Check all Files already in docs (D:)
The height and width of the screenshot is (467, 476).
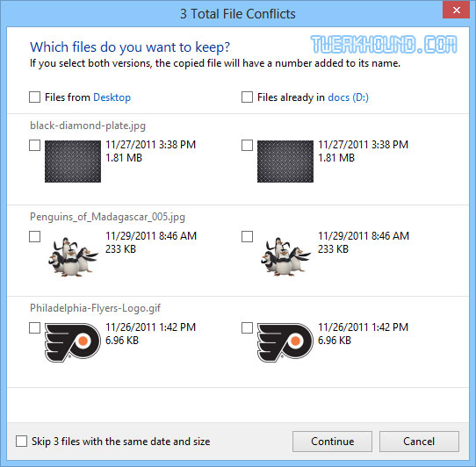[247, 97]
